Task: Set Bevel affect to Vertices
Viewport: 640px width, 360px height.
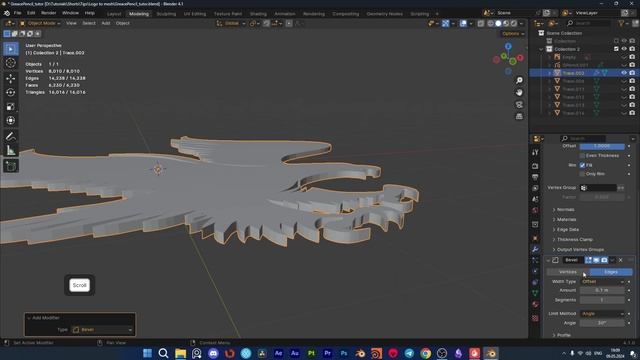Action: pos(568,272)
